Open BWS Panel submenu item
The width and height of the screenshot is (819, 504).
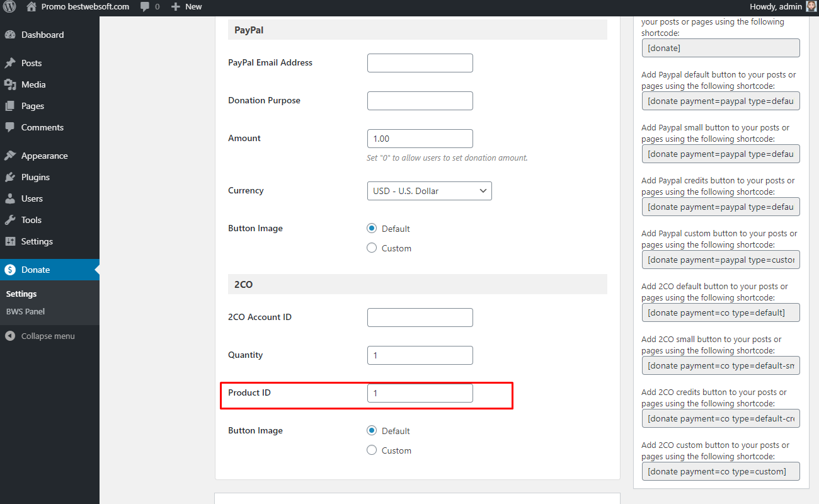point(25,311)
